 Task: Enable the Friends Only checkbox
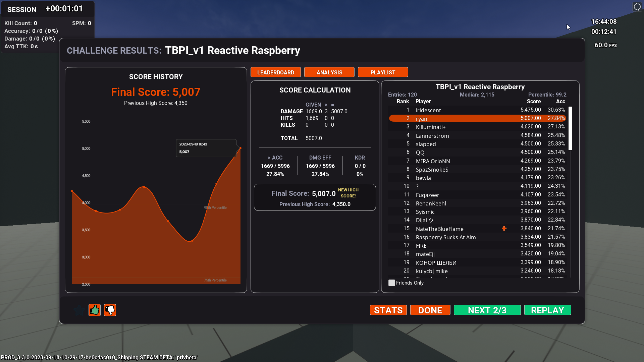coord(391,283)
